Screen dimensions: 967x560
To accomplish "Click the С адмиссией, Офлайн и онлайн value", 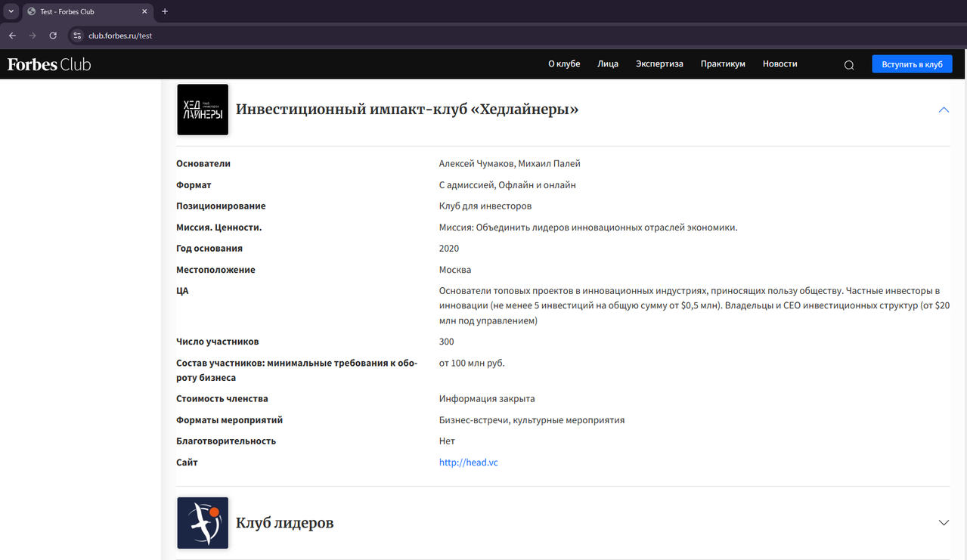I will pyautogui.click(x=507, y=185).
